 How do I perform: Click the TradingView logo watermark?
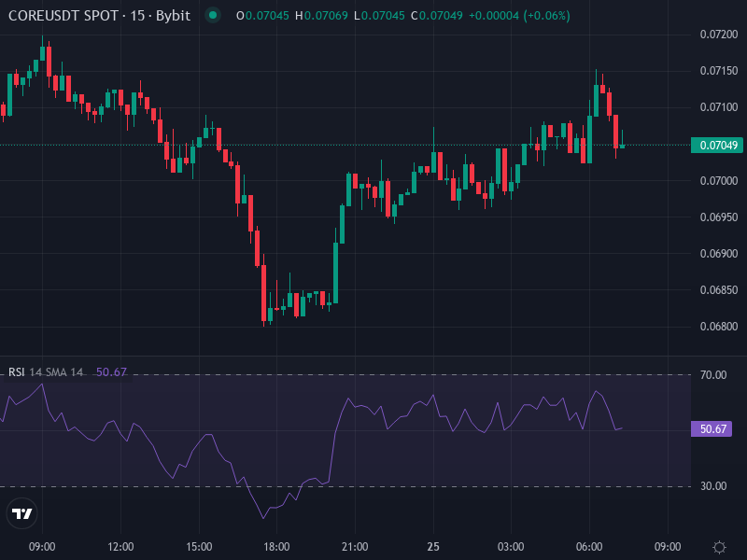[x=21, y=512]
